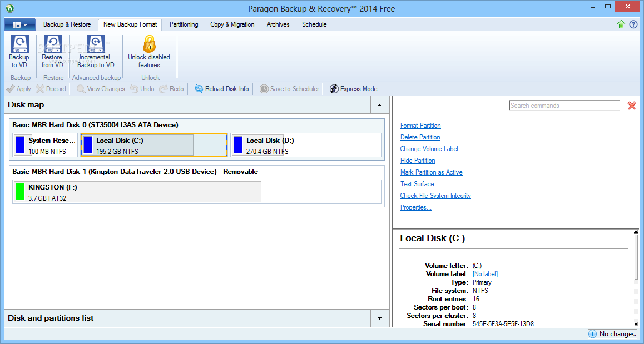Select Local Disk (C:) partition block
Image resolution: width=644 pixels, height=344 pixels.
154,145
